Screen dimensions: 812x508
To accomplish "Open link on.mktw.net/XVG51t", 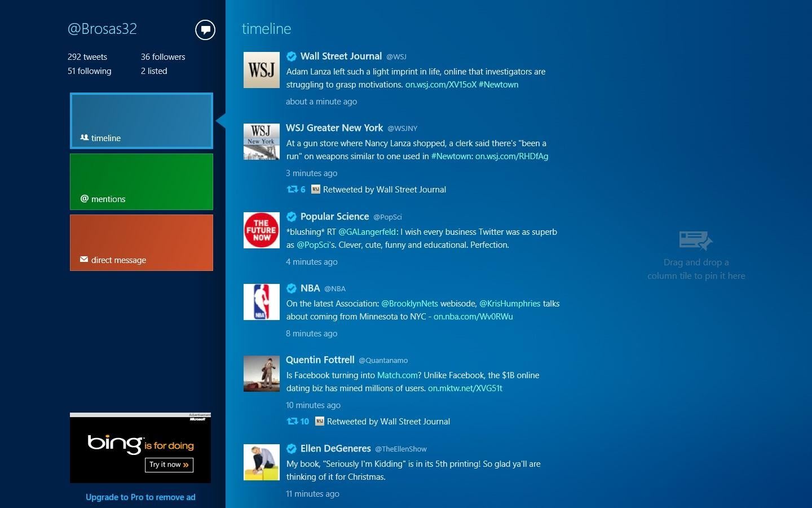I will tap(465, 388).
